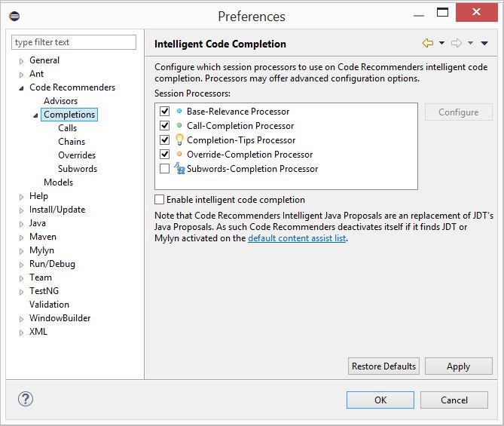This screenshot has height=426, width=504.
Task: Select the Maven tree label
Action: (x=43, y=237)
